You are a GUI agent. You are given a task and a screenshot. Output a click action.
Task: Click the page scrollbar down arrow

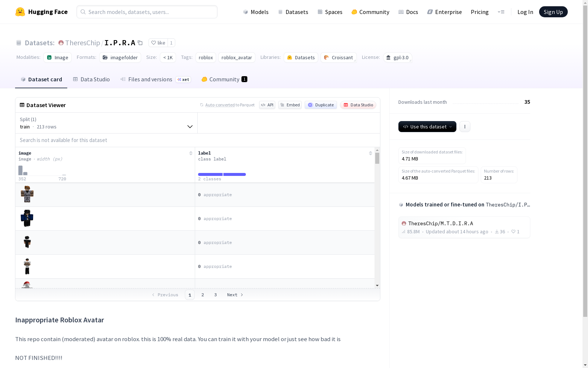585,365
